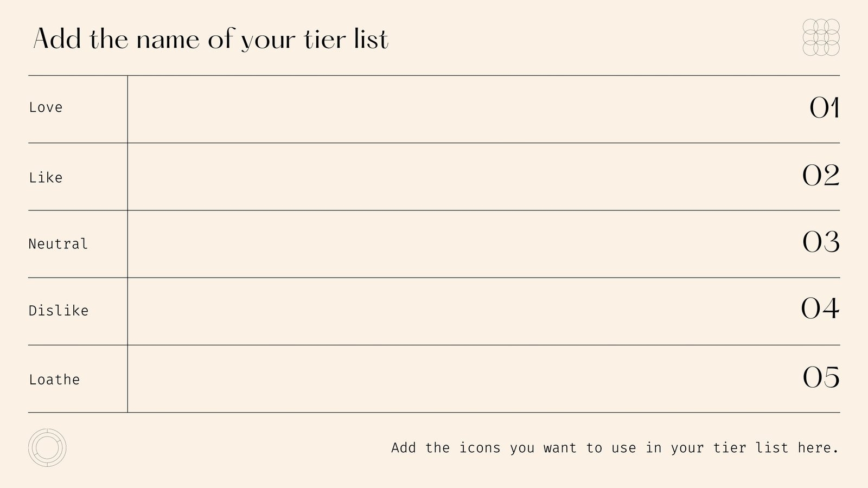Select the tier list title text
Screen dimensions: 868x488
point(211,39)
